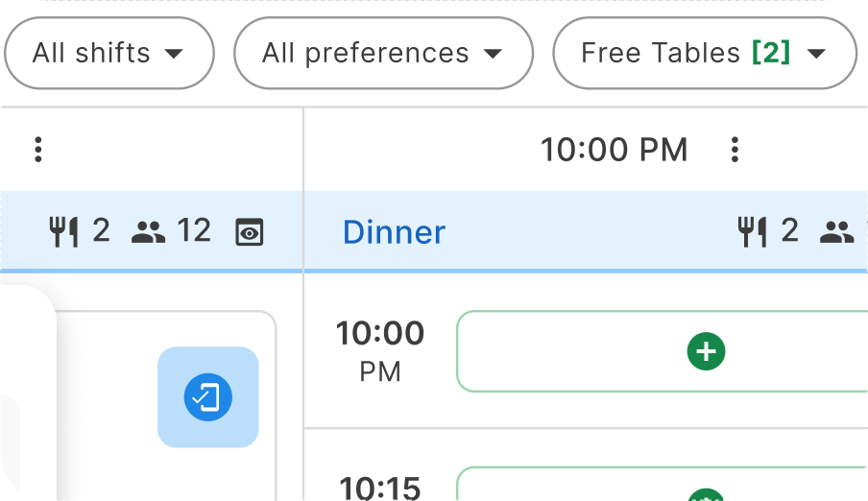Click the fork and knife icon in Dinner row

click(x=752, y=231)
